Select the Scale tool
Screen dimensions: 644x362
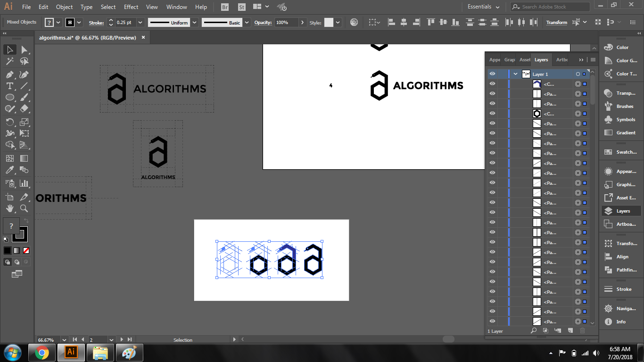[24, 122]
